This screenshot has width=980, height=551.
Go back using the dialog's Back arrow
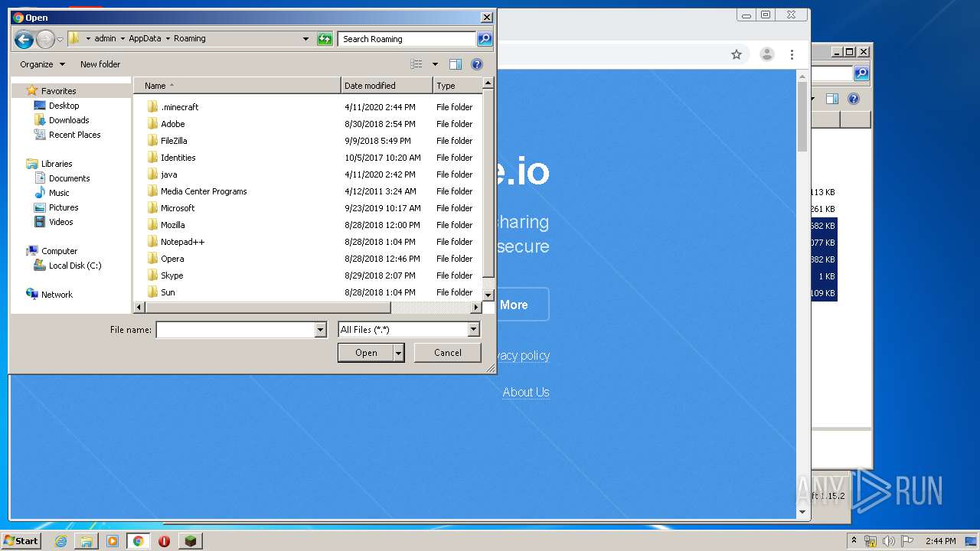click(x=24, y=39)
